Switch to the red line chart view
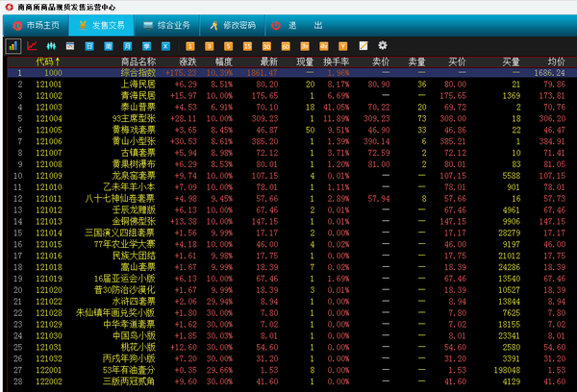The image size is (577, 392). coord(32,45)
